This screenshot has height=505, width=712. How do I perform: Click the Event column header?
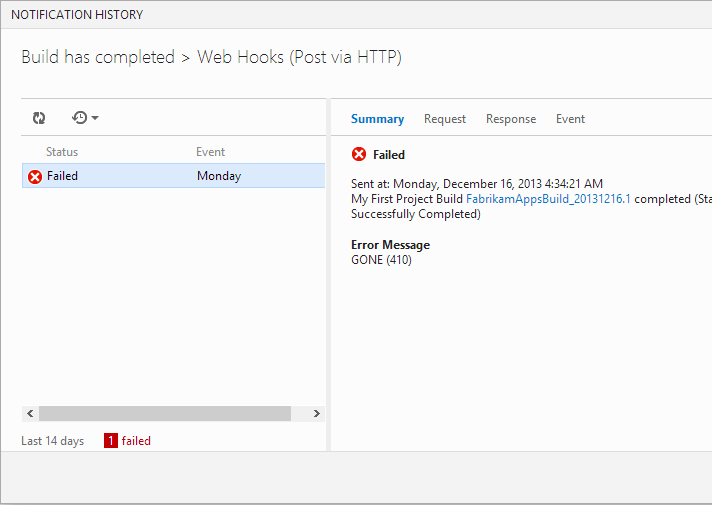(x=210, y=152)
